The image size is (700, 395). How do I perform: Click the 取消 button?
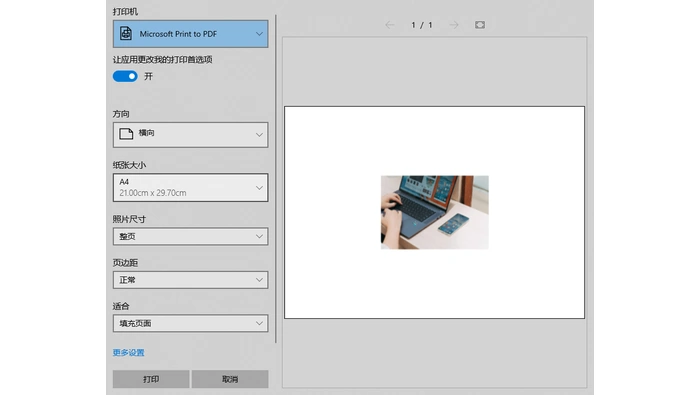230,379
